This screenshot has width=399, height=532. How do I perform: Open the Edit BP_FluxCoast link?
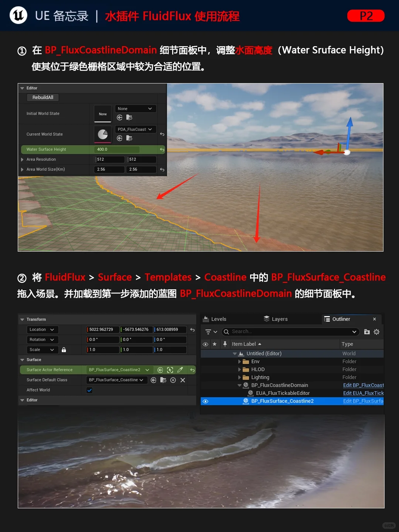click(364, 385)
